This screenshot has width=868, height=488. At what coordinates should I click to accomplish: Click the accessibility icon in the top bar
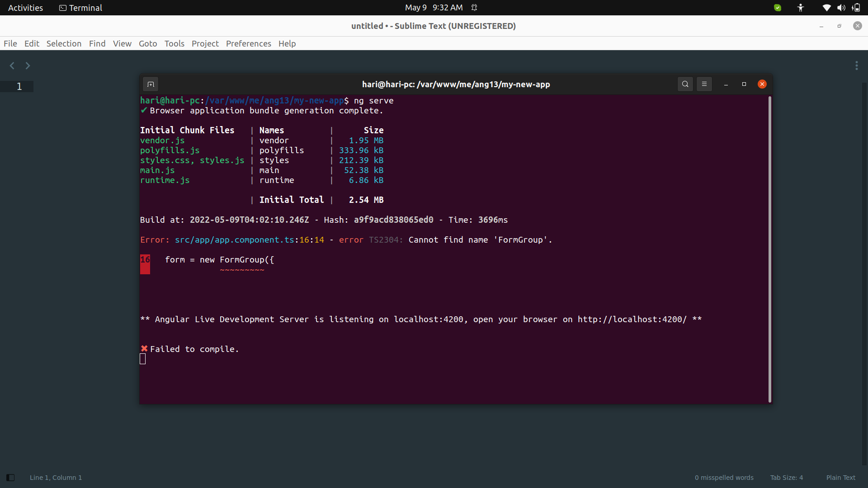800,8
